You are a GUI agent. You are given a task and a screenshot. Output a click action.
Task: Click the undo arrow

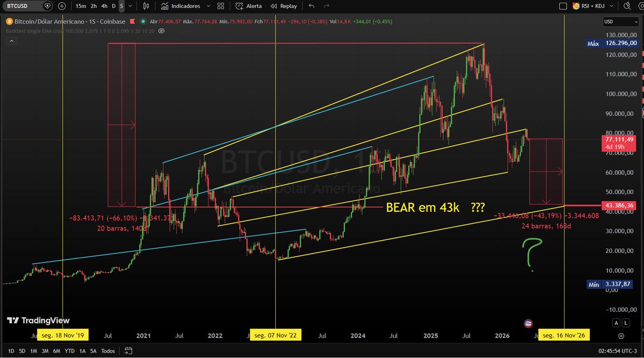click(312, 6)
